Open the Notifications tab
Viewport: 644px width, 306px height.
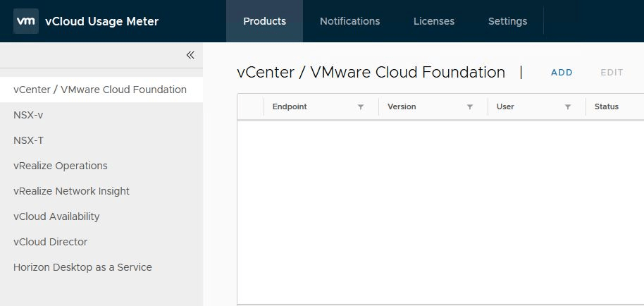(350, 21)
